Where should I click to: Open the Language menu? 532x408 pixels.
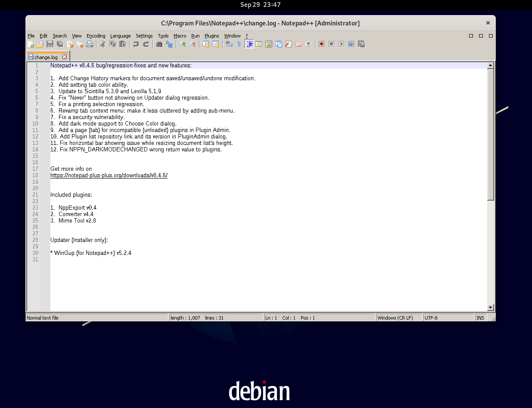click(x=120, y=36)
